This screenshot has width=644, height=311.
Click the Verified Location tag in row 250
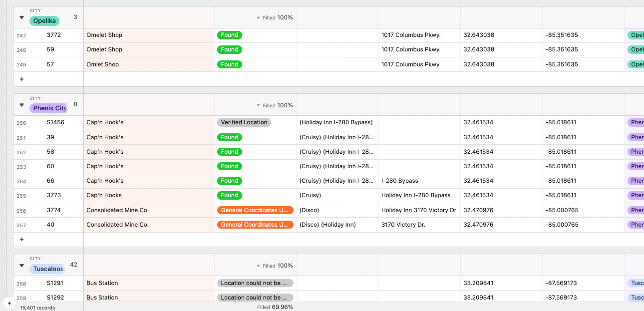tap(244, 122)
